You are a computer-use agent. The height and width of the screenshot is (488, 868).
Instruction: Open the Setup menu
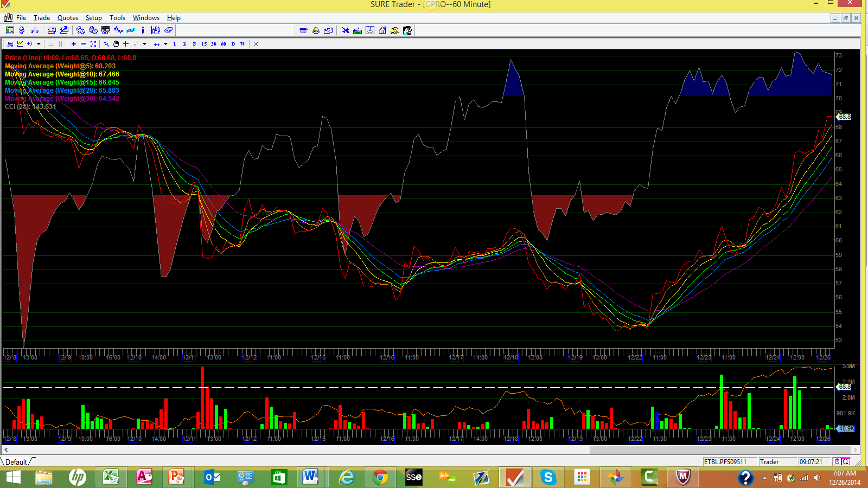(94, 18)
